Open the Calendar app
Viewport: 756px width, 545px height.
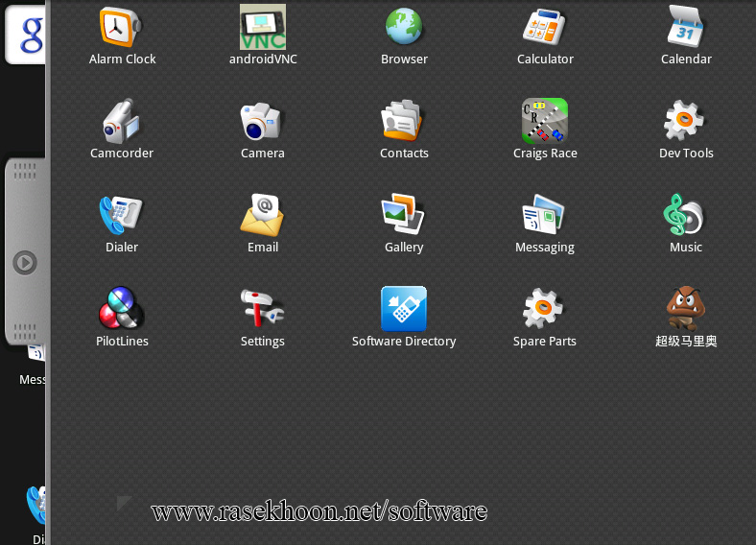pyautogui.click(x=686, y=28)
